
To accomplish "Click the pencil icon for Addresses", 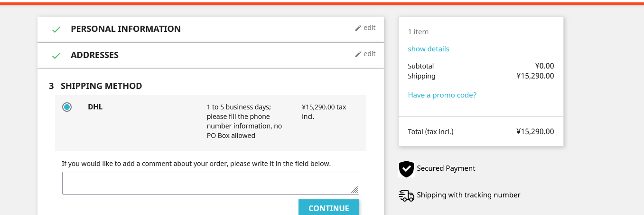I will coord(358,54).
